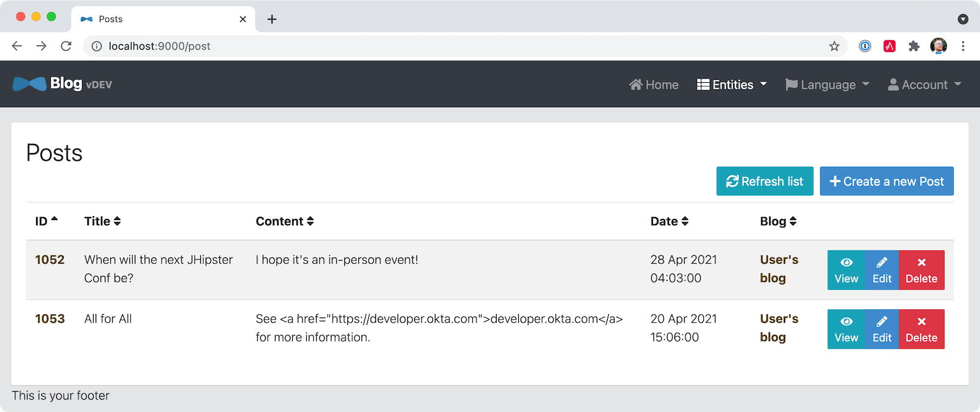Open the Extensions puzzle piece menu
The image size is (980, 412).
tap(914, 46)
